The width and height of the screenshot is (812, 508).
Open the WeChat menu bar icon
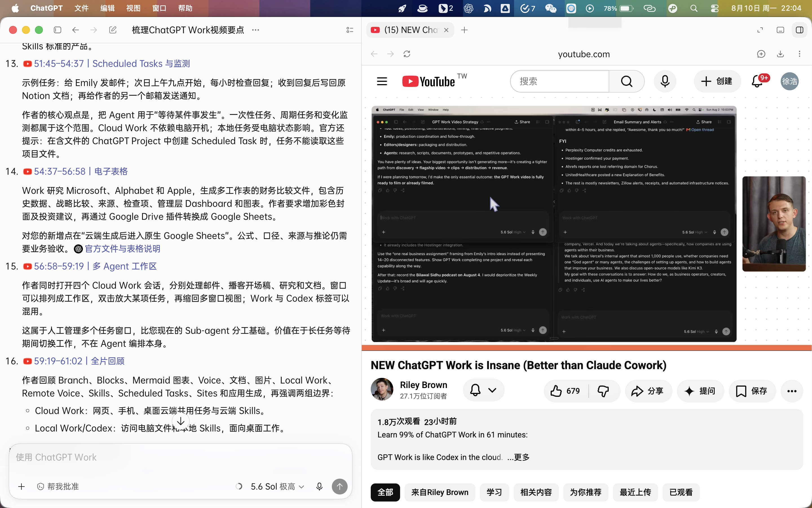coord(551,8)
